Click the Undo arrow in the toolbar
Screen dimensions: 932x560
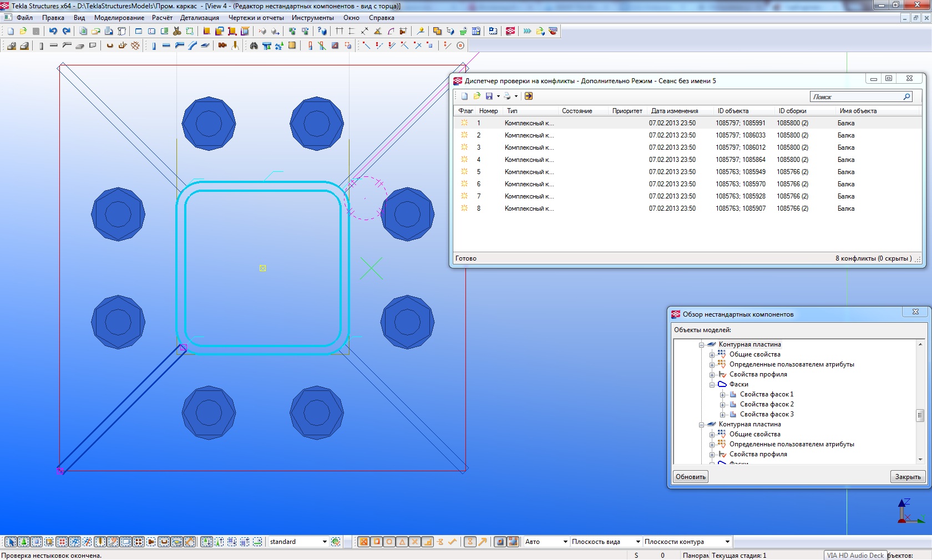click(53, 31)
